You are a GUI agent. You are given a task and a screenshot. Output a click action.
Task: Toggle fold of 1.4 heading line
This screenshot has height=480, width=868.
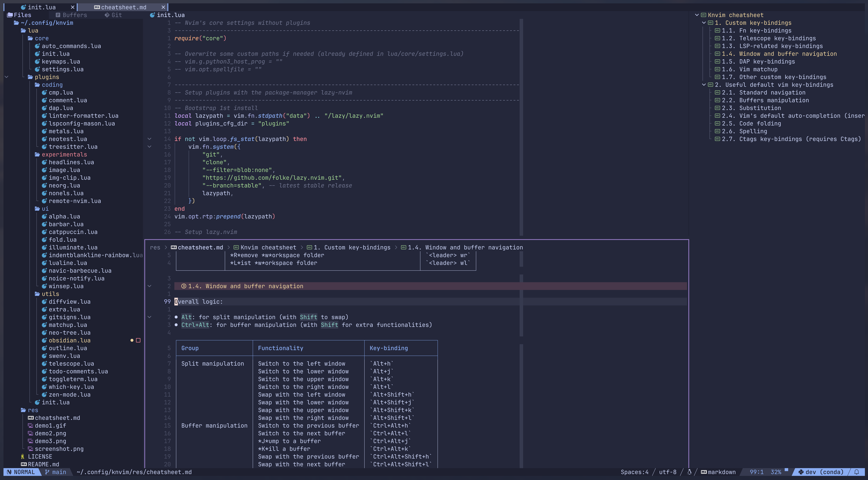coord(149,286)
